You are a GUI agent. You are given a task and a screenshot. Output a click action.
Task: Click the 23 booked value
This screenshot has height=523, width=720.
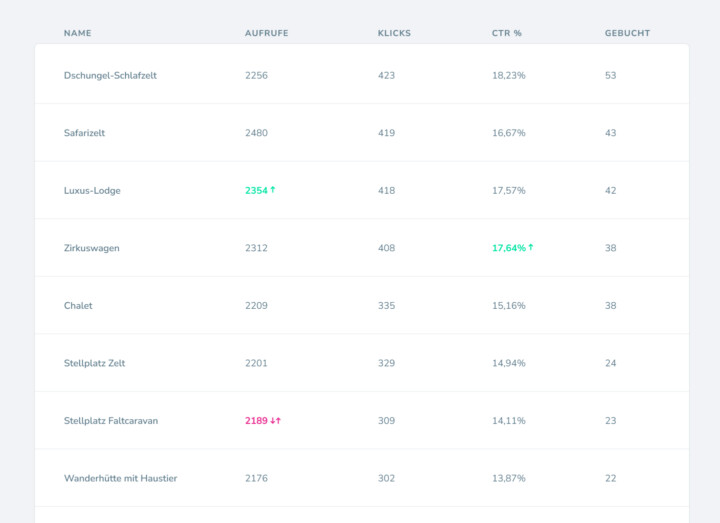point(610,421)
